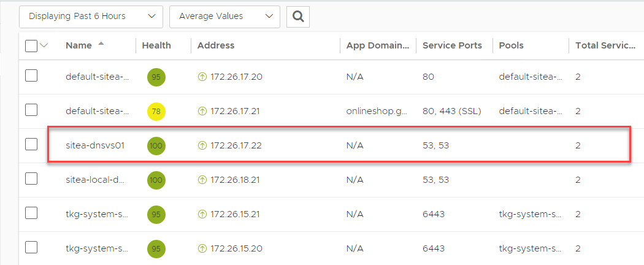Image resolution: width=644 pixels, height=265 pixels.
Task: Check the box for 172.26.17.20 row
Action: [x=31, y=76]
